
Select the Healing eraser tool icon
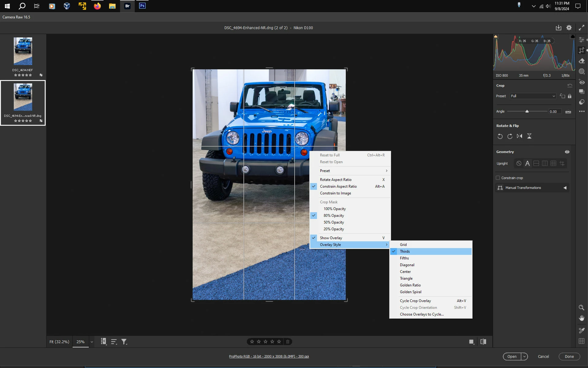[x=582, y=61]
